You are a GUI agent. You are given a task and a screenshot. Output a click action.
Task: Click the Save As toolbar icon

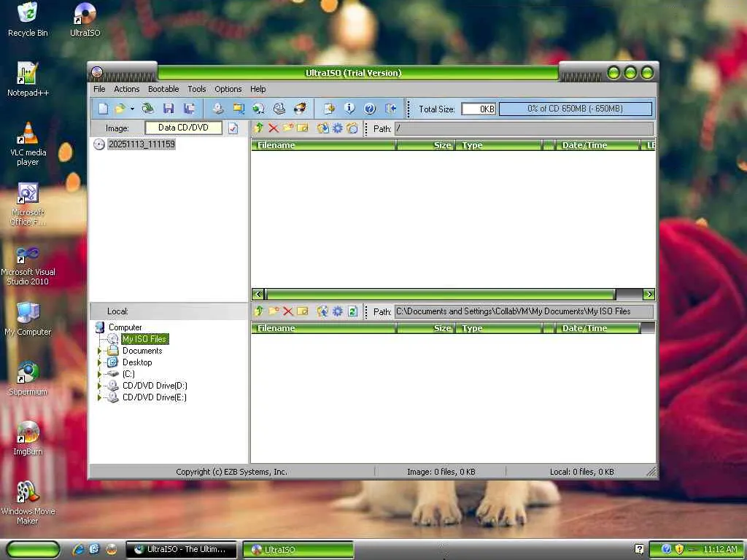189,109
